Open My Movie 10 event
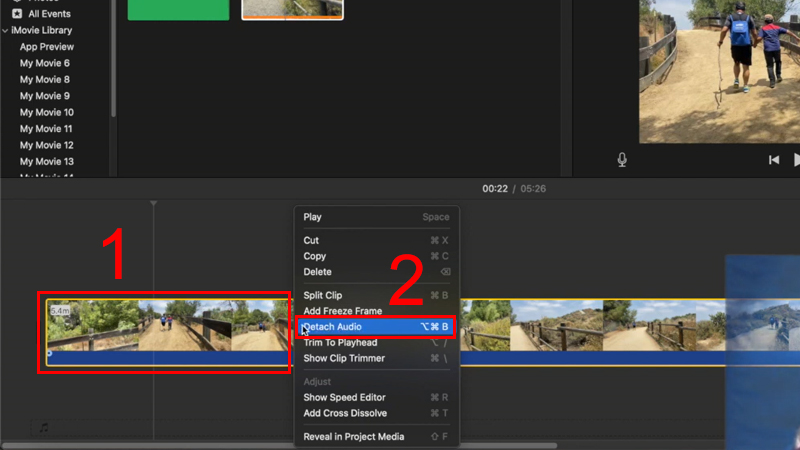Screen dimensions: 800x450 point(47,112)
